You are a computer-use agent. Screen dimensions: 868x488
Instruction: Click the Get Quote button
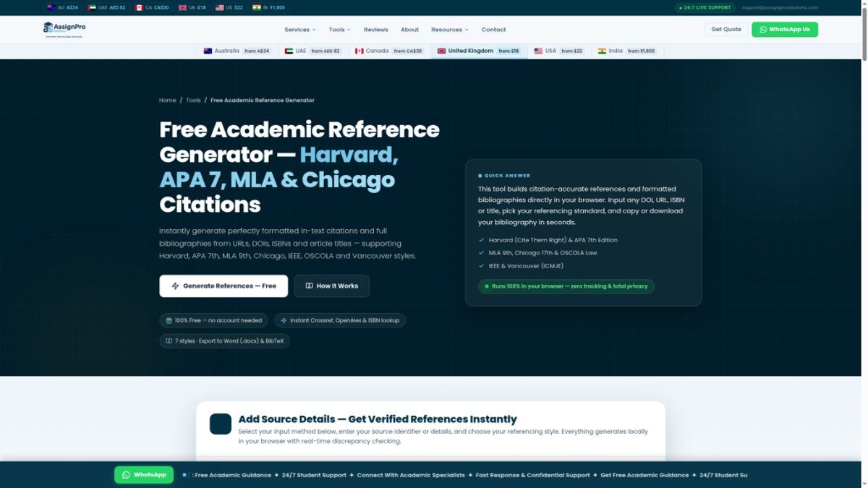[726, 30]
